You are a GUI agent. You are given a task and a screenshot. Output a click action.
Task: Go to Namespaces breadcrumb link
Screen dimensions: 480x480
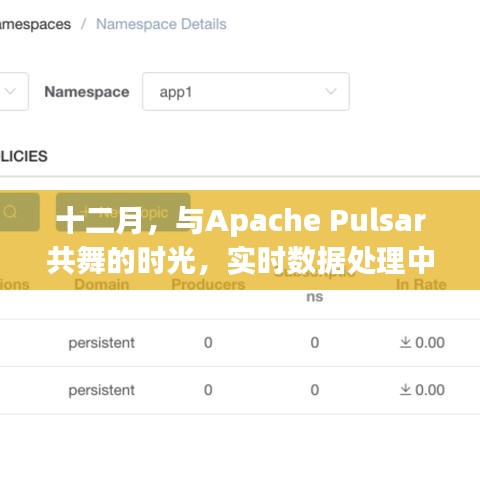tap(35, 24)
